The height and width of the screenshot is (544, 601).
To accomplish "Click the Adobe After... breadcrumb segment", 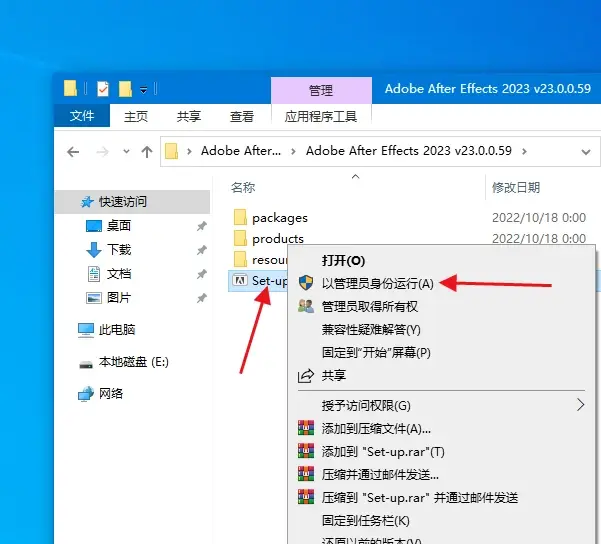I will coord(241,151).
